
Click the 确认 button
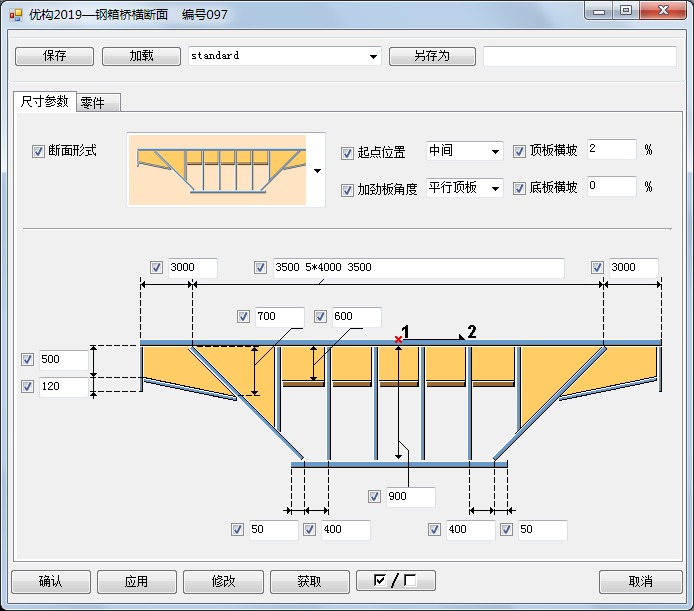(51, 581)
